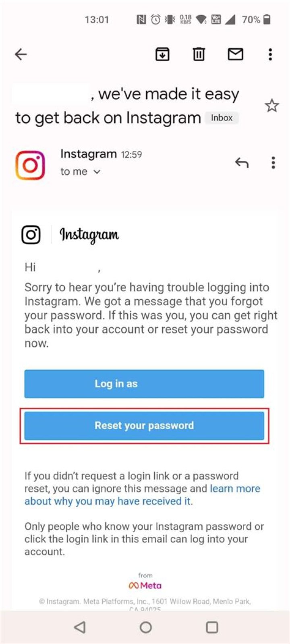Open the message three-dot options menu
The width and height of the screenshot is (290, 644).
[273, 163]
